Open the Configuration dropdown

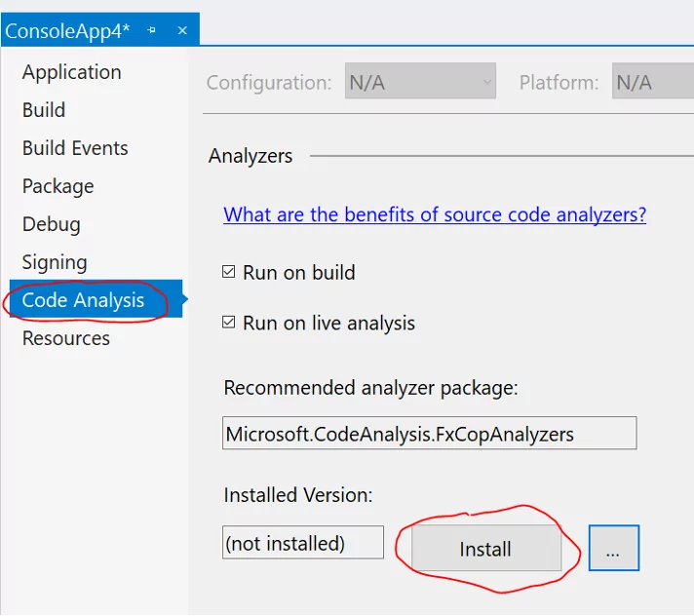[420, 82]
